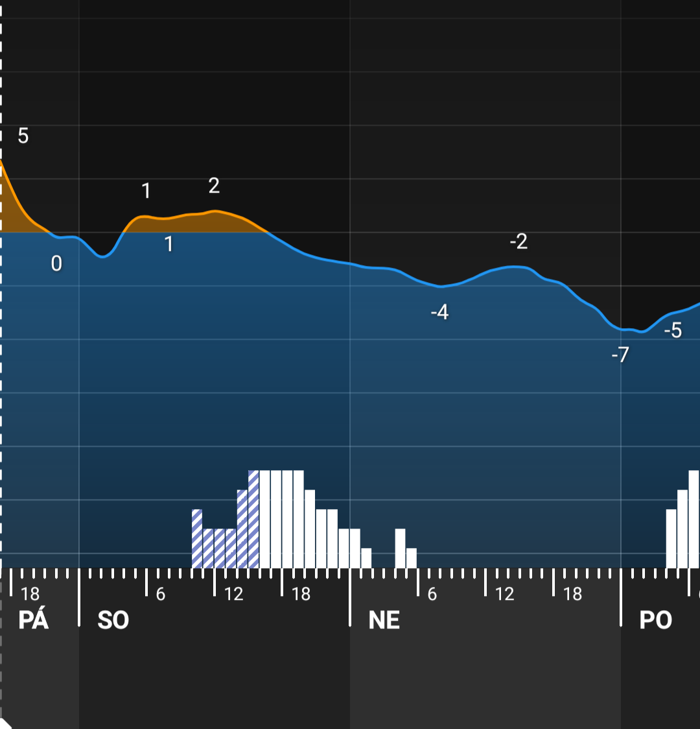This screenshot has width=700, height=729.
Task: Click the 5 degree temperature label
Action: (23, 136)
